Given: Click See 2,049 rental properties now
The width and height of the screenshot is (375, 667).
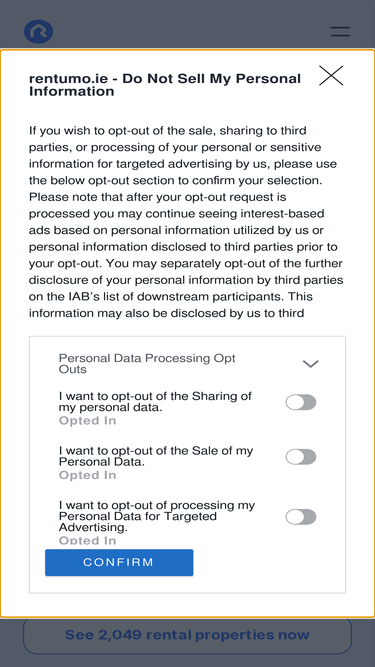Looking at the screenshot, I should [x=187, y=635].
